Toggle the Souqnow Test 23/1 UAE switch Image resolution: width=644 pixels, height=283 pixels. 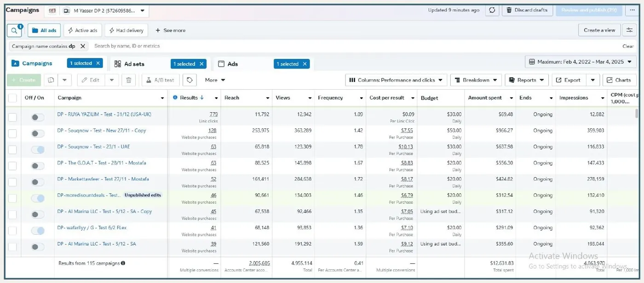tap(38, 150)
